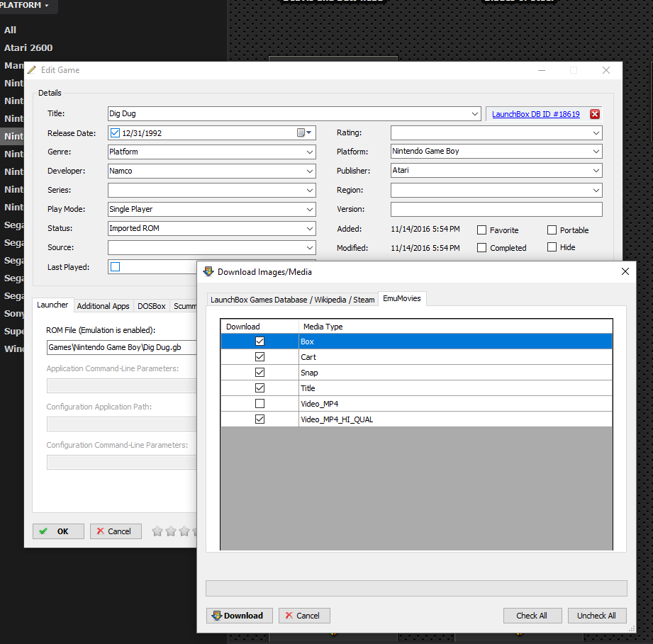653x644 pixels.
Task: Enable the Last Played checkbox
Action: [x=116, y=266]
